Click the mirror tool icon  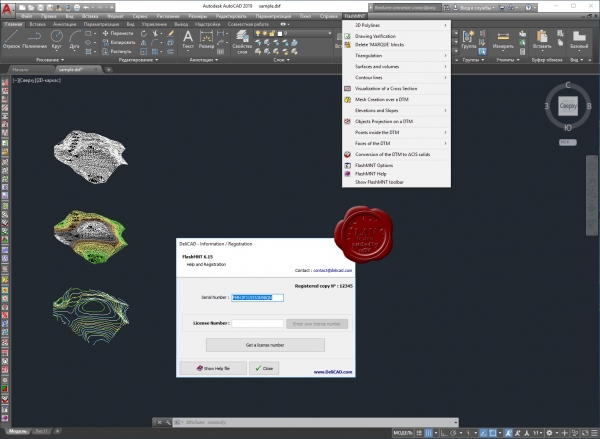[x=143, y=42]
